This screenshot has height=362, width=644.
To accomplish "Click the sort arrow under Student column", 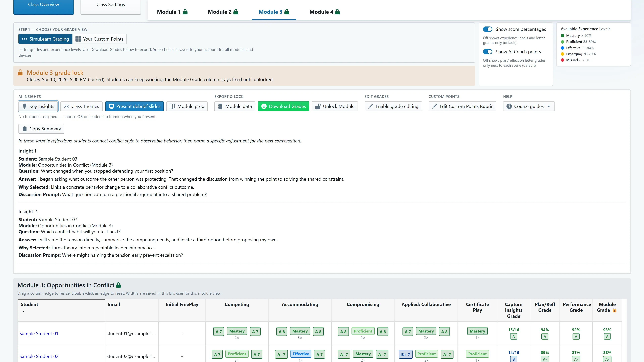I will coord(23,311).
